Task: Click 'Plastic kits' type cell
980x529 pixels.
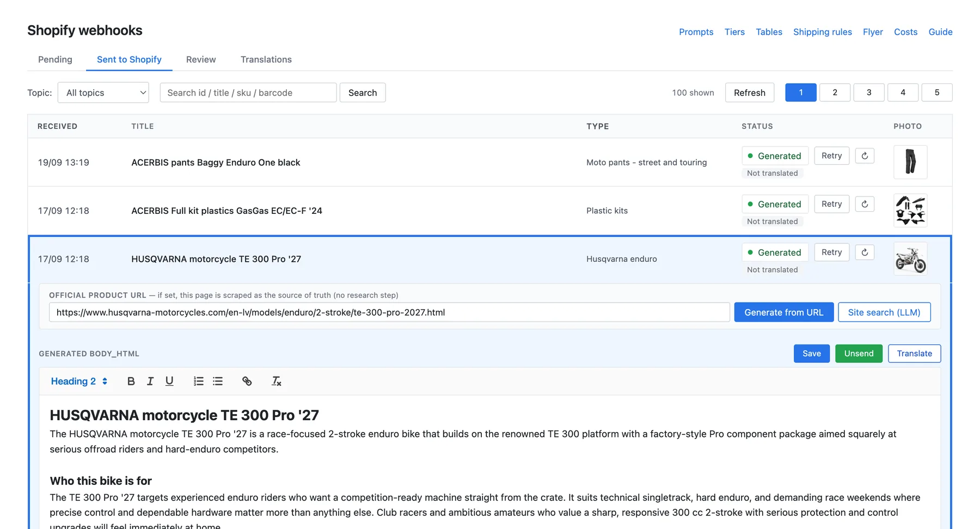Action: tap(607, 211)
